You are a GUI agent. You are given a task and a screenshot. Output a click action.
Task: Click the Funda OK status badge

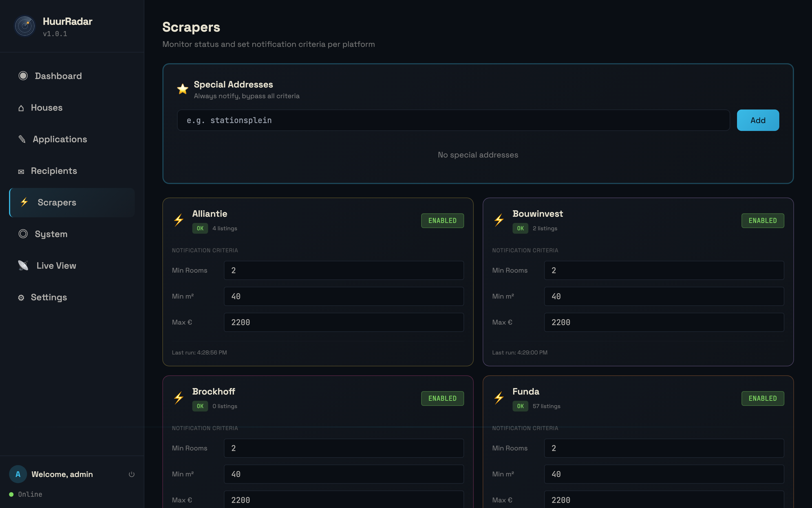click(520, 406)
